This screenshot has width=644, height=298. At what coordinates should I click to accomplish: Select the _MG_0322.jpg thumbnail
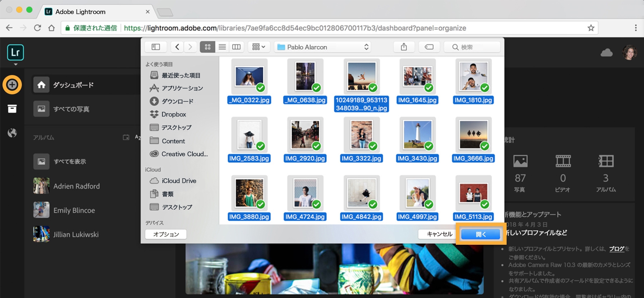(x=249, y=76)
